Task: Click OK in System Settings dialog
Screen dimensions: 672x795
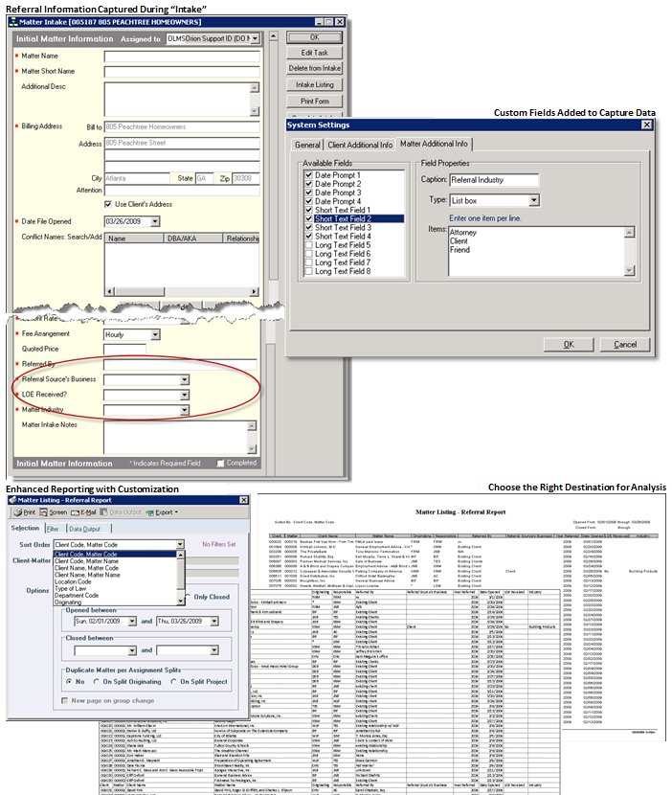Action: pyautogui.click(x=569, y=345)
